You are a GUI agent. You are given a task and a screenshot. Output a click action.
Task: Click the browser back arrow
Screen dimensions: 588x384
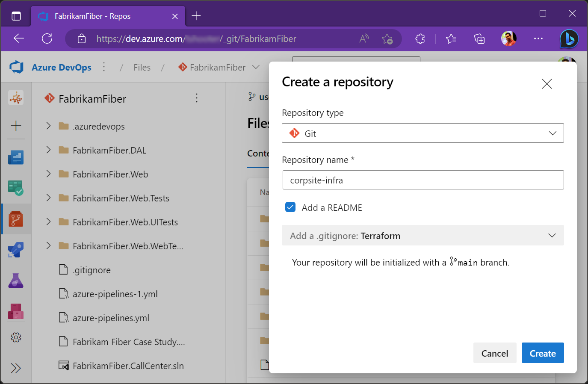(19, 38)
